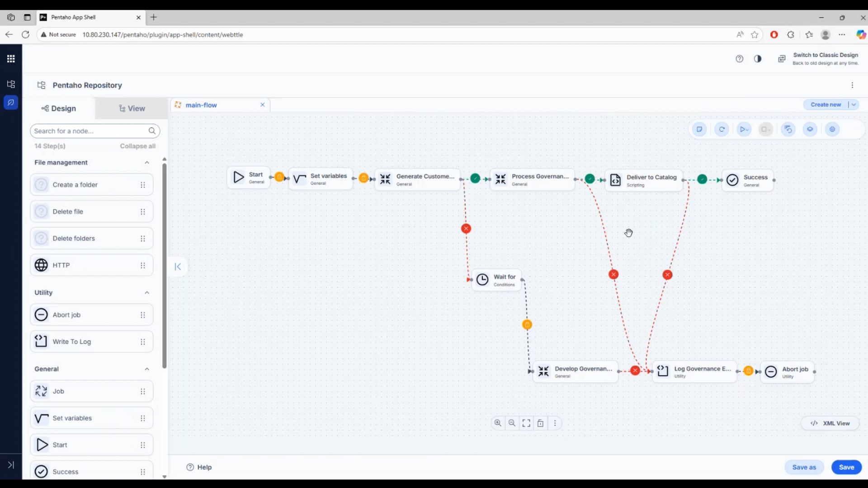Open the Create new dropdown arrow

coord(854,104)
